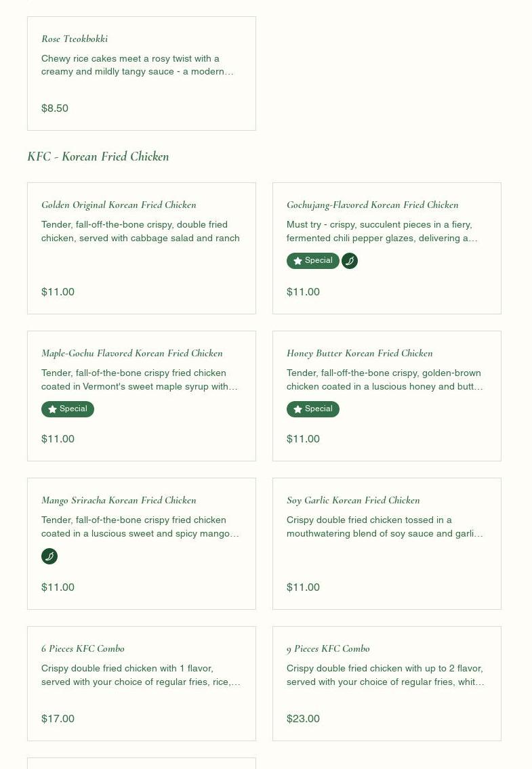Screen dimensions: 532x769
Task: Click the $8.50 price on Rose Tteokbokki
Action: [55, 108]
